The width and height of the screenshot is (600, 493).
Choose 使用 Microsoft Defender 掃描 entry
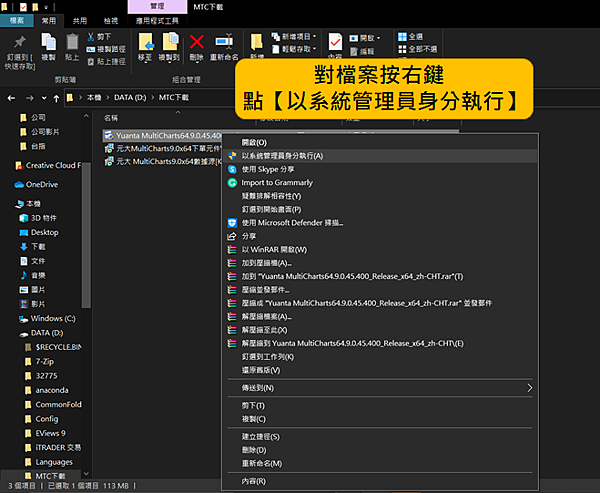point(380,223)
